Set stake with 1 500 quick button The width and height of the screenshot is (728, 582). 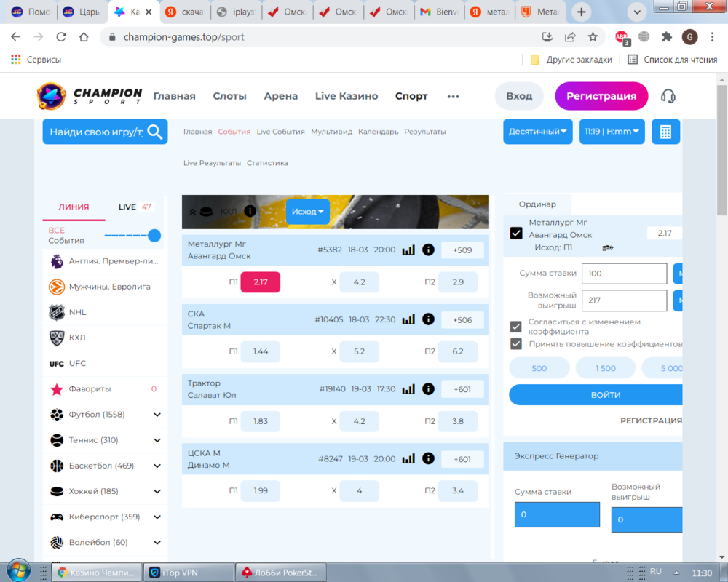(606, 368)
